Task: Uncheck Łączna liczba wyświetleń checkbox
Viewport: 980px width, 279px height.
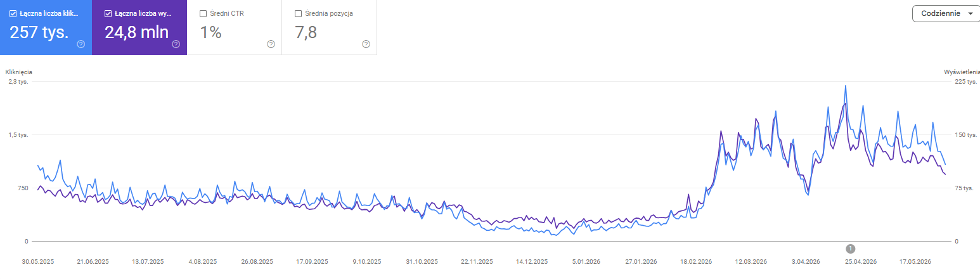Action: [x=108, y=13]
